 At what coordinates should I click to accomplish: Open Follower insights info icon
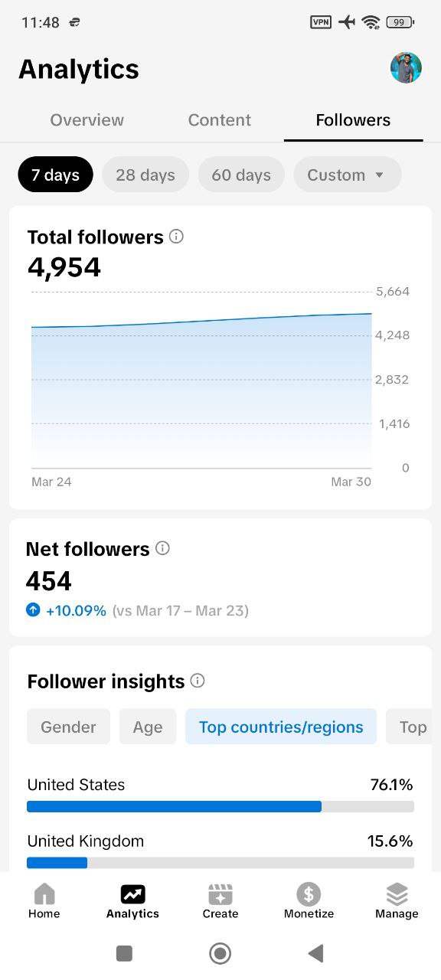pos(198,681)
